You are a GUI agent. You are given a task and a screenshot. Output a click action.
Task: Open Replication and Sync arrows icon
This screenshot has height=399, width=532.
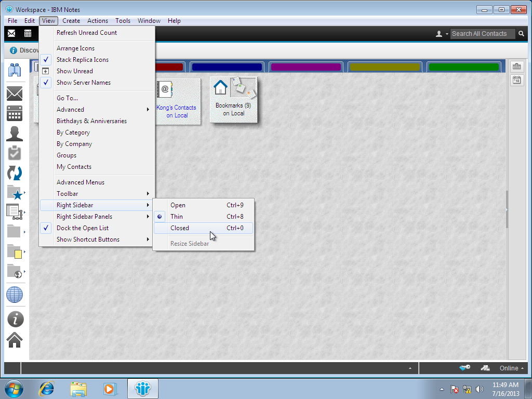[x=15, y=173]
